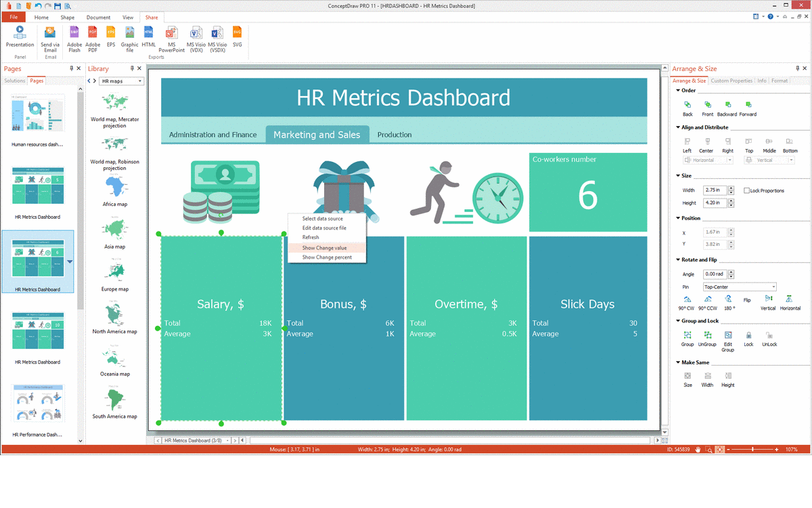Pin the Pages panel
Screen dimensions: 812x508
(x=72, y=68)
